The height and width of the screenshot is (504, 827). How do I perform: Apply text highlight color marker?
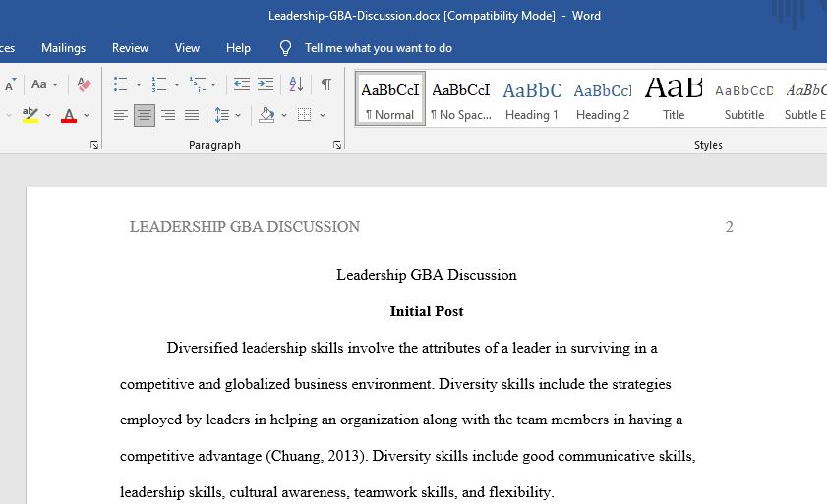point(30,115)
